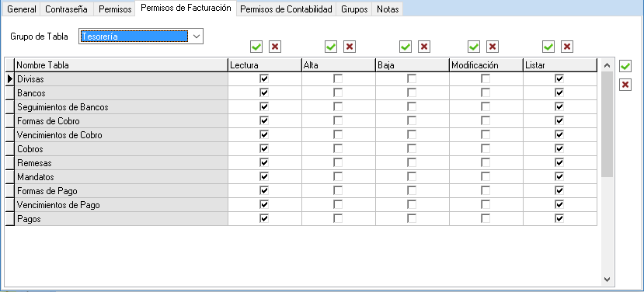Click the vertical scrollbar thumb
Image resolution: width=644 pixels, height=292 pixels.
[x=607, y=124]
